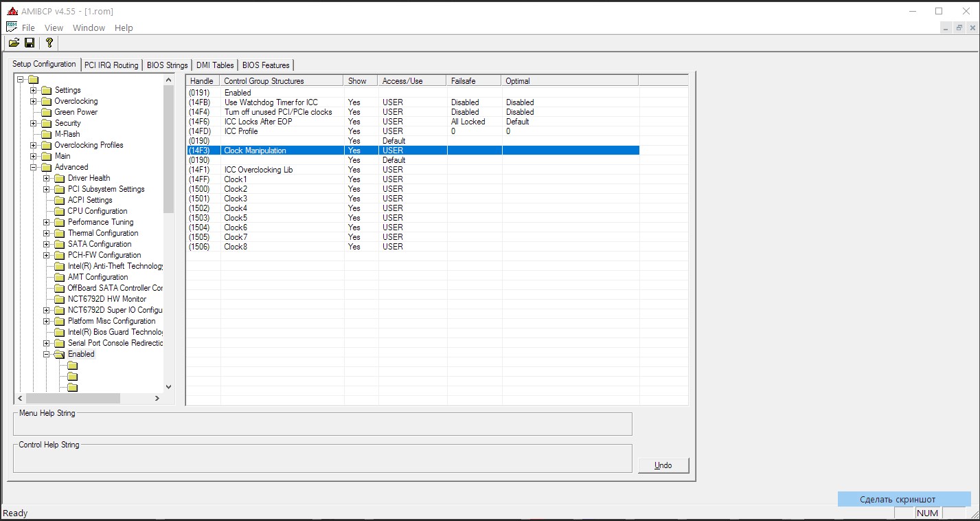
Task: Open the File menu
Action: point(28,27)
